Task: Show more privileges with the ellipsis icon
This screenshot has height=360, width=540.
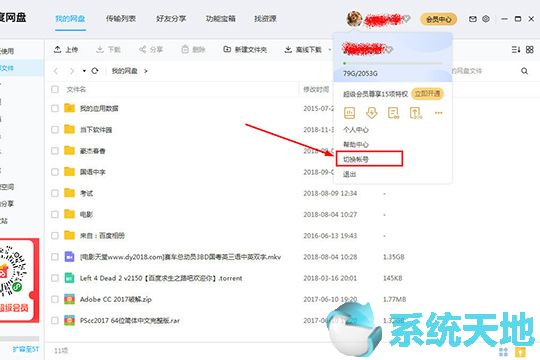Action: pyautogui.click(x=438, y=113)
